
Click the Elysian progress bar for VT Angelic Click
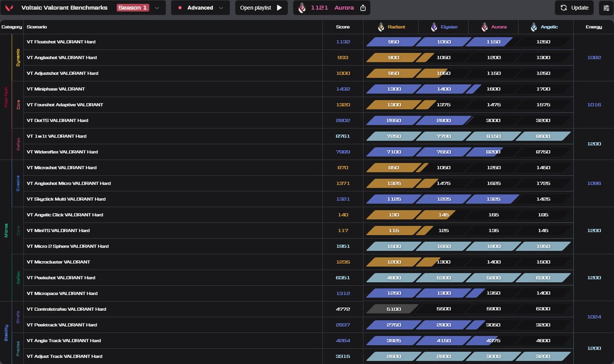click(x=443, y=215)
